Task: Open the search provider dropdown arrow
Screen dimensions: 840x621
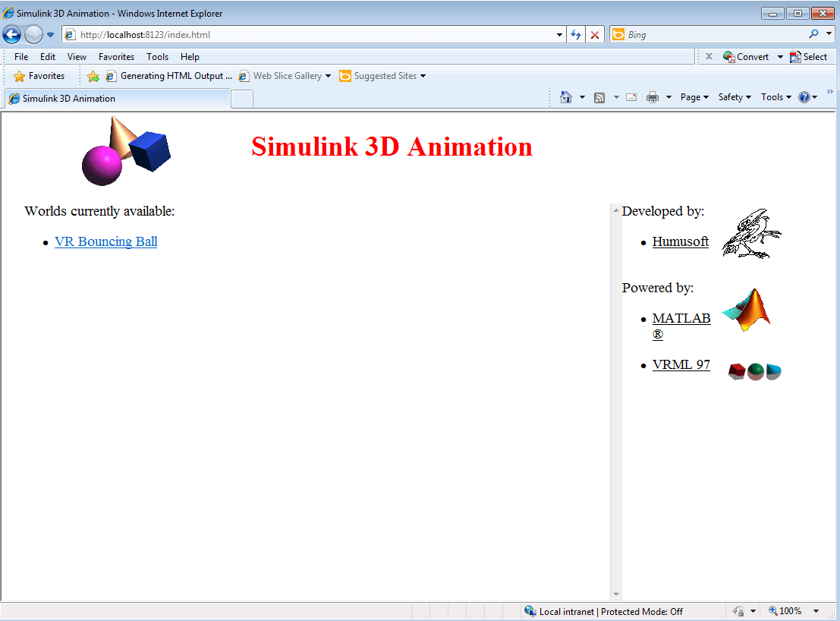Action: coord(829,33)
